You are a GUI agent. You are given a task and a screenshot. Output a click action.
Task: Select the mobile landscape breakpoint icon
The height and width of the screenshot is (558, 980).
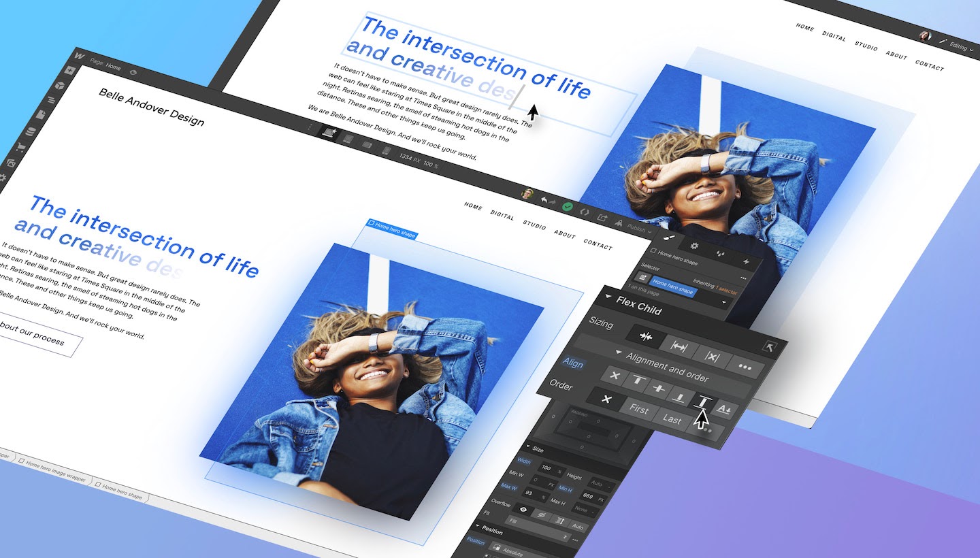(367, 145)
